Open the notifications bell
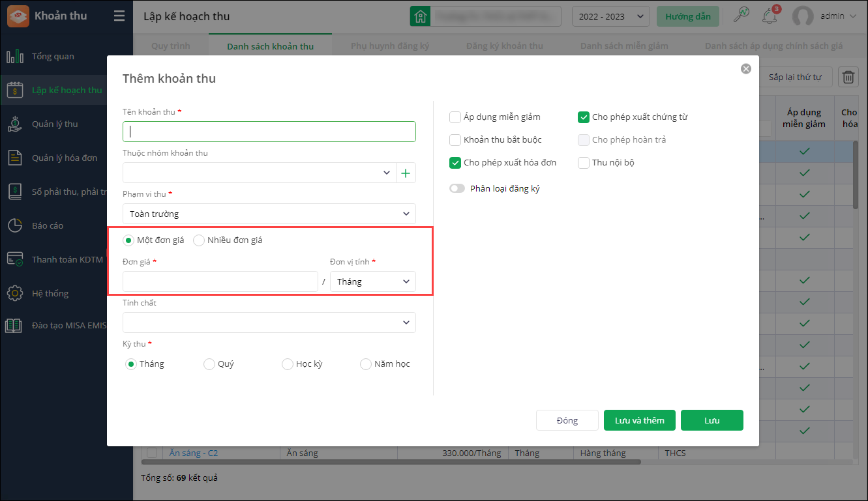The width and height of the screenshot is (868, 501). pyautogui.click(x=771, y=16)
